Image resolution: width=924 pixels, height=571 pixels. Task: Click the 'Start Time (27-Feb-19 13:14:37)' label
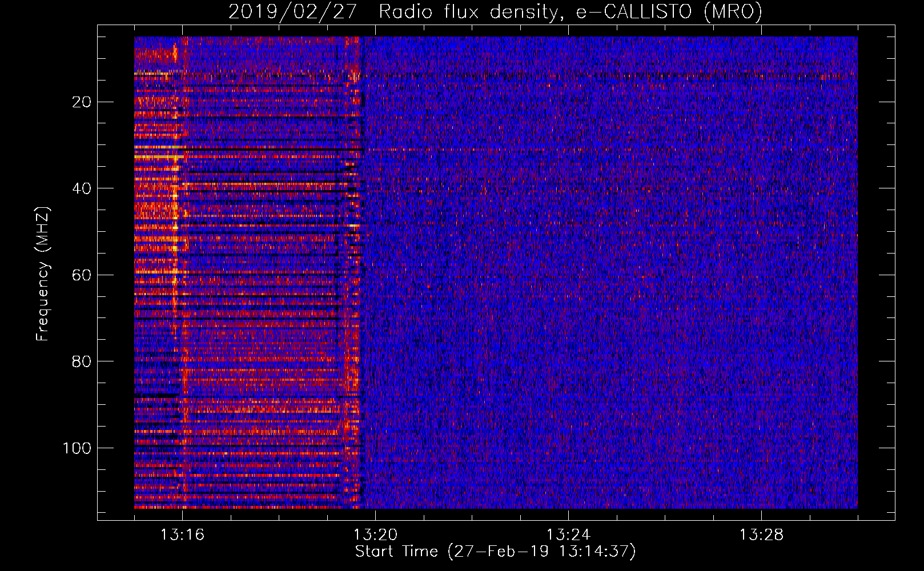click(495, 552)
